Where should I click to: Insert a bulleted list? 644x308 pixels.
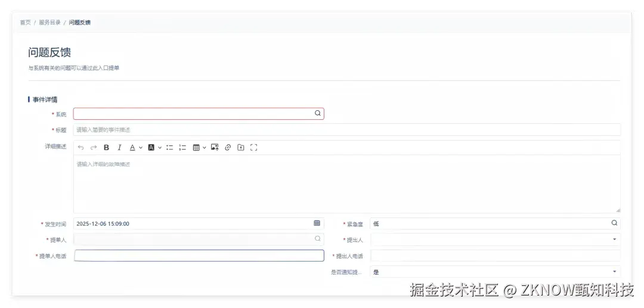click(x=169, y=148)
